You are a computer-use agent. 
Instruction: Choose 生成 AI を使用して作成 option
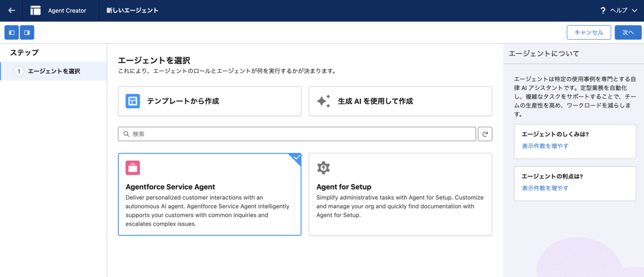click(400, 101)
